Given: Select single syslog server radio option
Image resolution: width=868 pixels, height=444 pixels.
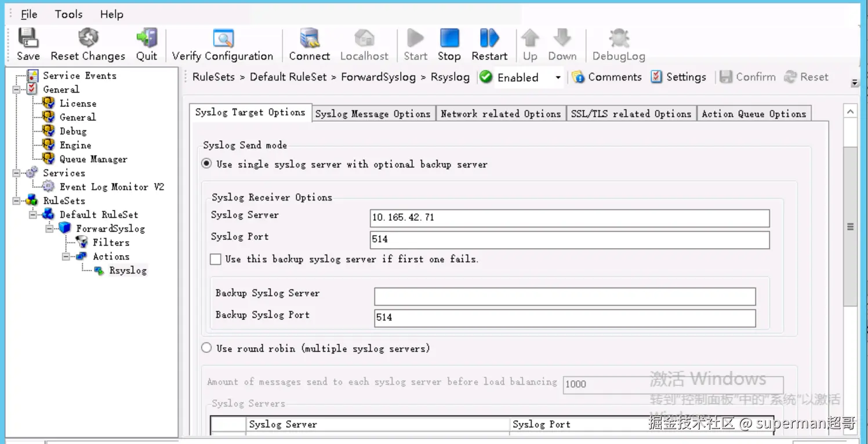Looking at the screenshot, I should point(206,164).
